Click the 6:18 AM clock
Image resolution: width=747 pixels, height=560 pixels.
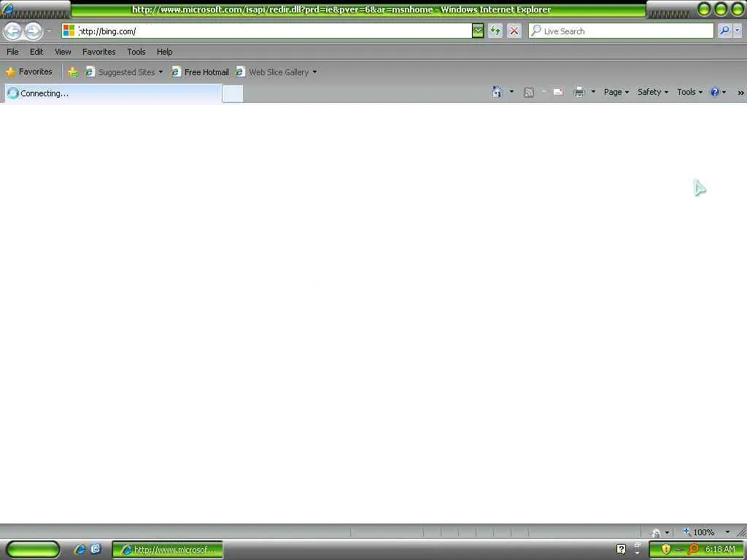click(x=720, y=549)
